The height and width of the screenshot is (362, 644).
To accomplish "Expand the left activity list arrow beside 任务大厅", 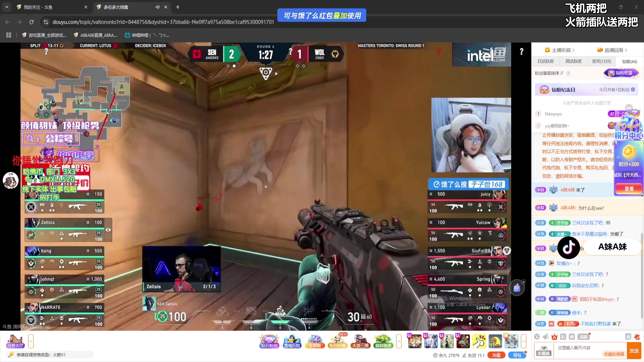I will (x=31, y=341).
